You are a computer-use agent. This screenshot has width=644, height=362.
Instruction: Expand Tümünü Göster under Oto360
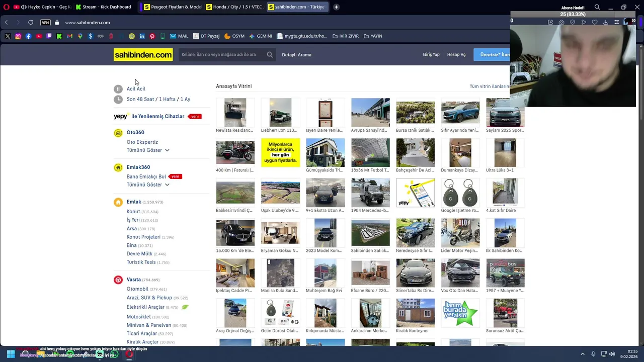[148, 150]
